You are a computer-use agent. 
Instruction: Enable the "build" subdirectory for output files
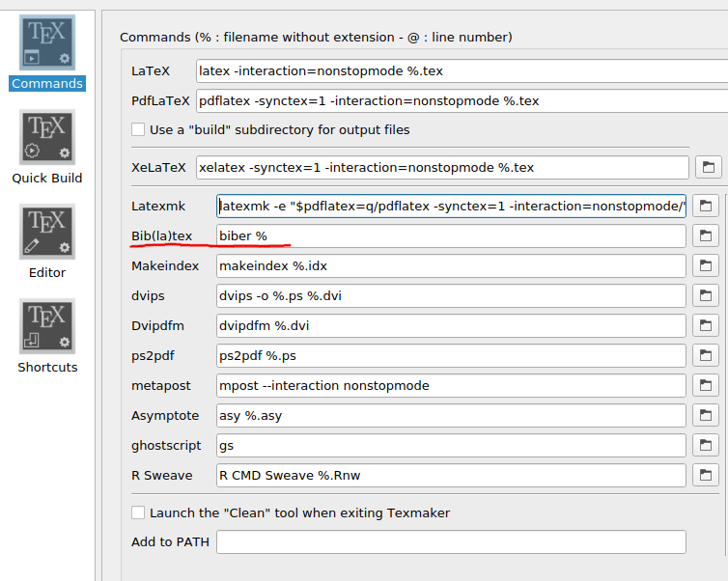coord(139,129)
